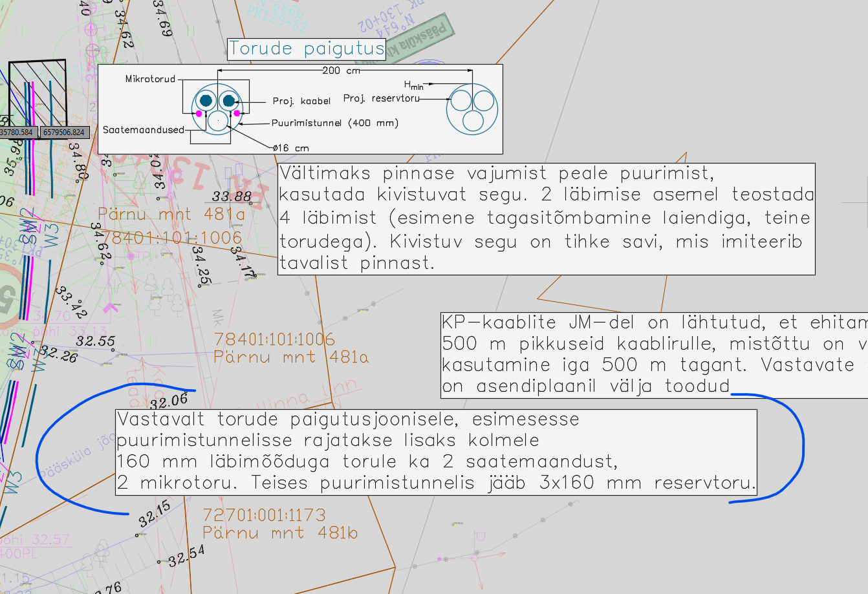The height and width of the screenshot is (594, 868).
Task: Click the Y coordinate field showing 6579506.824
Action: (x=64, y=133)
